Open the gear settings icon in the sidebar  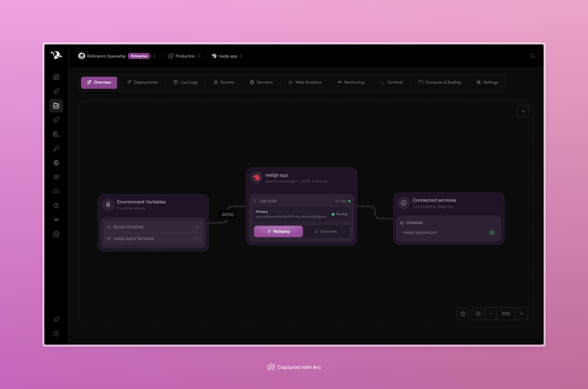[56, 234]
